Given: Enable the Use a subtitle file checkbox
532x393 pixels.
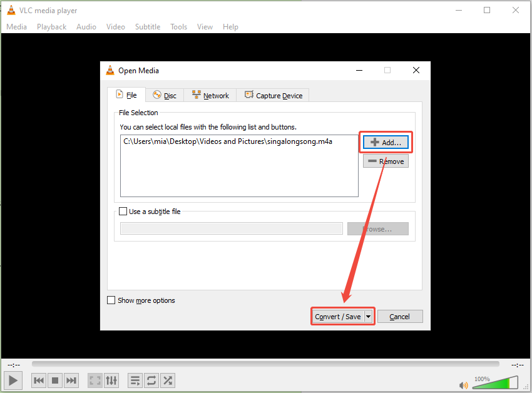Looking at the screenshot, I should pos(123,212).
